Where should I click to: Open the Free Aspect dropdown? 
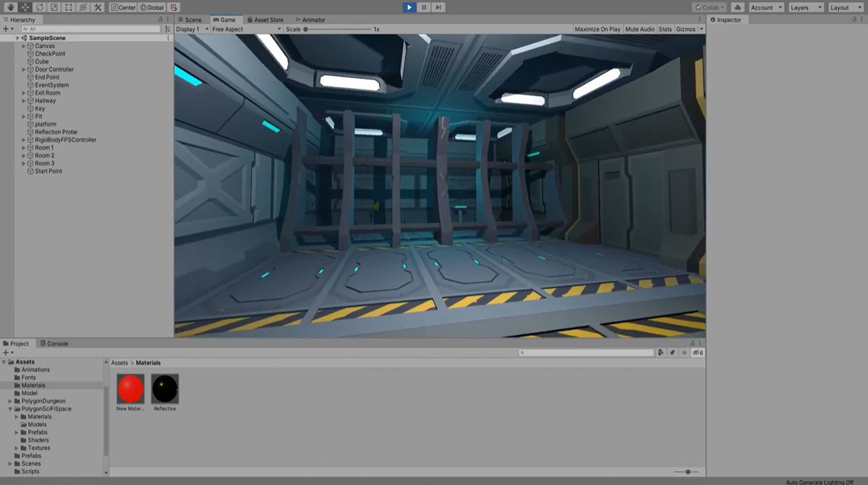246,29
